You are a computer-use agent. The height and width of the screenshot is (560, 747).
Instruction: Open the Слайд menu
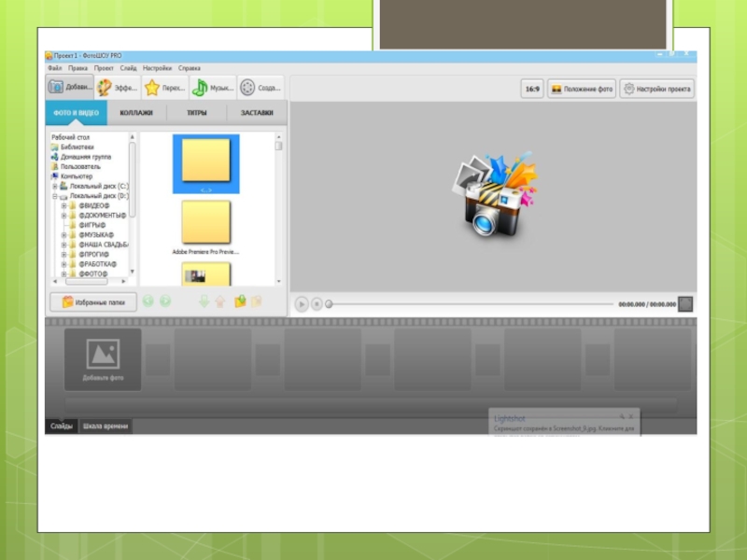tap(128, 68)
